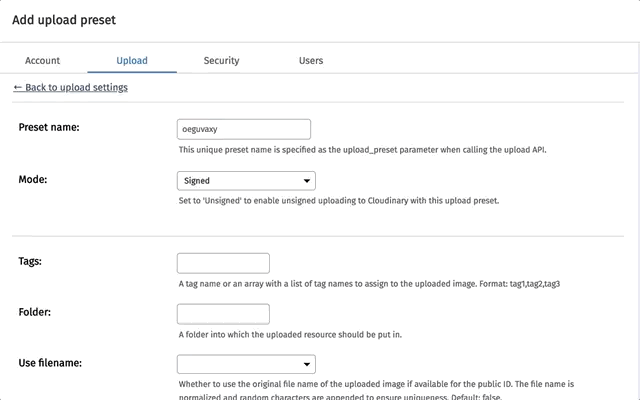Focus the Folder input field
The height and width of the screenshot is (400, 640).
tap(223, 314)
